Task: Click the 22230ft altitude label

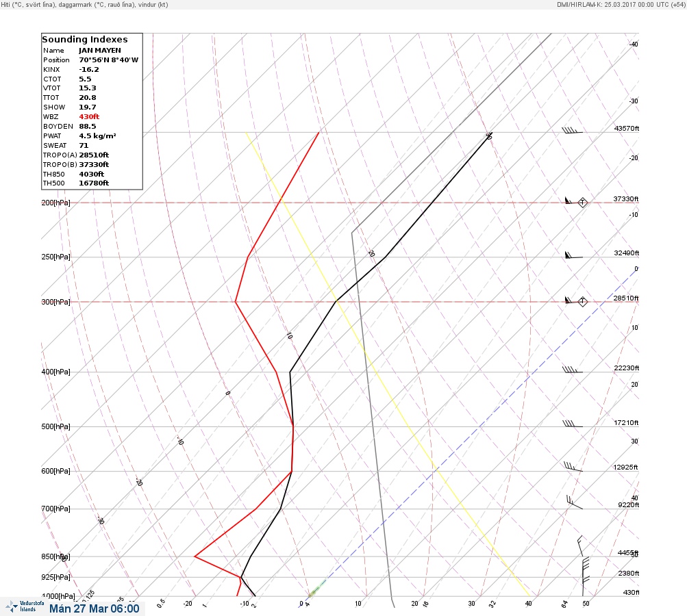Action: tap(627, 368)
